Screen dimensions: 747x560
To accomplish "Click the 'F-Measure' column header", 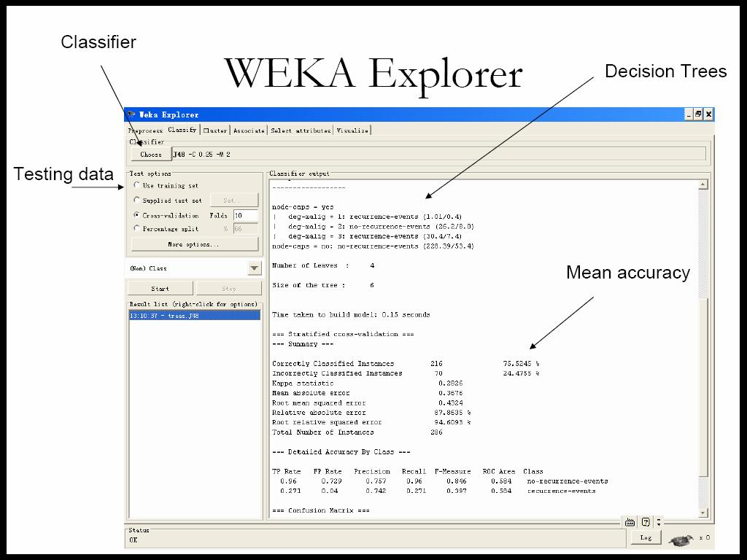I will (452, 472).
